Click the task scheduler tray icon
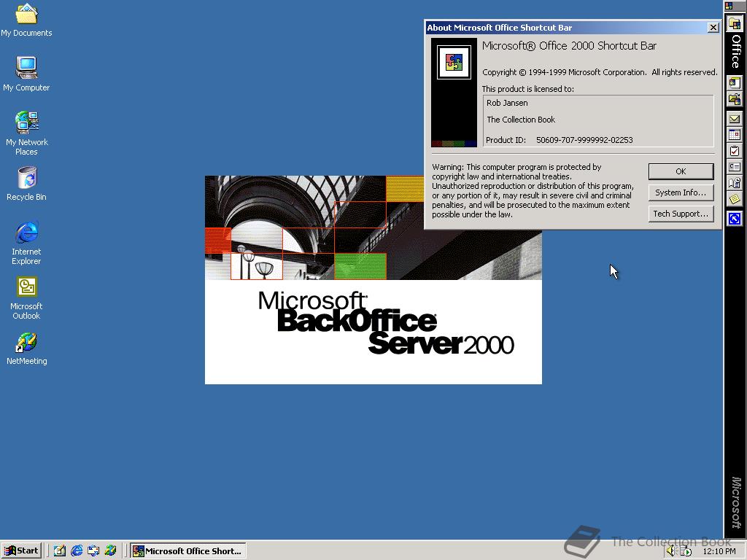The width and height of the screenshot is (747, 560). pyautogui.click(x=686, y=551)
